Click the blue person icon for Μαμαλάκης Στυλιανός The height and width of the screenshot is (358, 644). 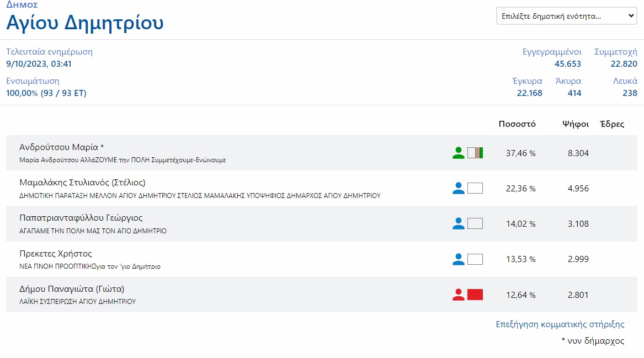[458, 188]
